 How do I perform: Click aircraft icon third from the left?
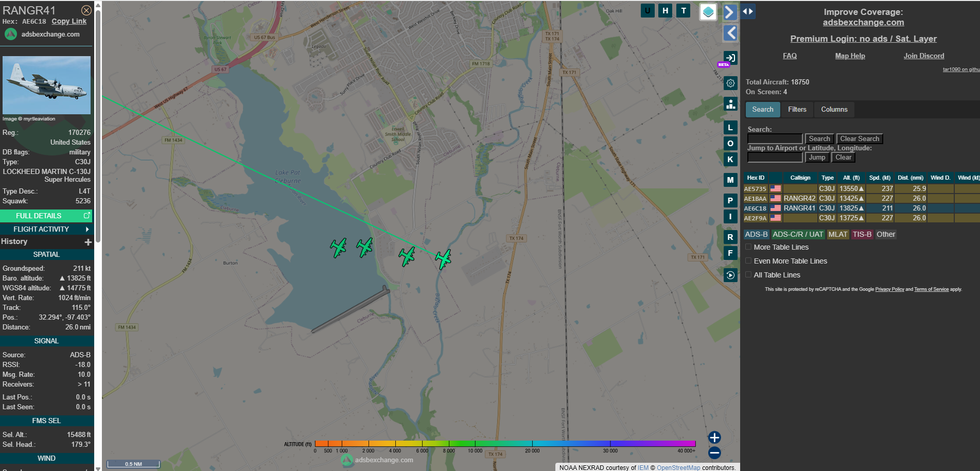[x=407, y=256]
